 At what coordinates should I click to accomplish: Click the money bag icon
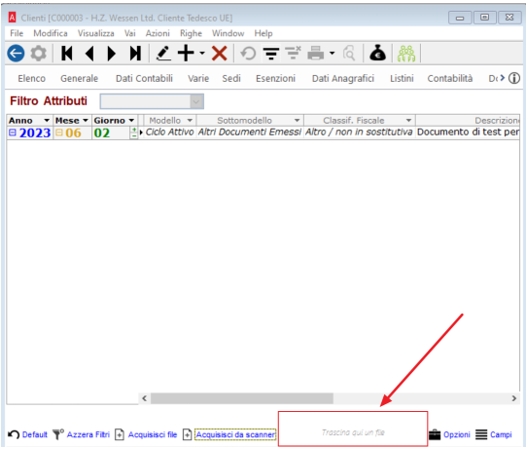(x=378, y=53)
